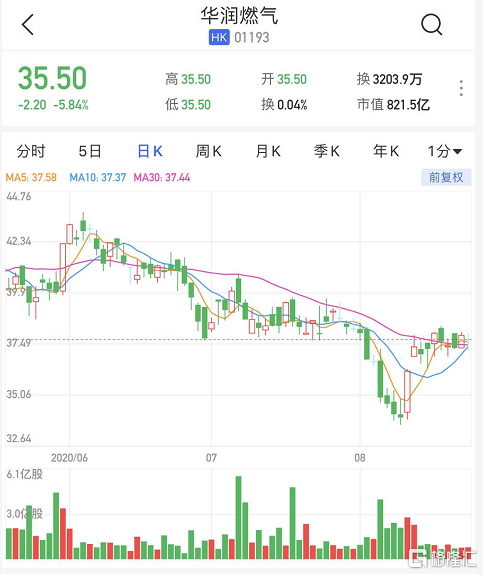483x575 pixels.
Task: Tap the 32.64 price axis label
Action: click(x=19, y=438)
